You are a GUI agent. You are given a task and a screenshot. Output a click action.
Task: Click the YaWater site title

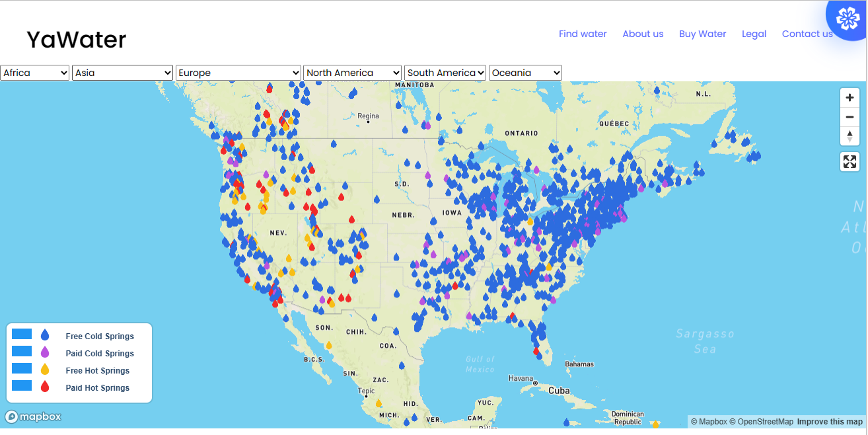point(76,40)
